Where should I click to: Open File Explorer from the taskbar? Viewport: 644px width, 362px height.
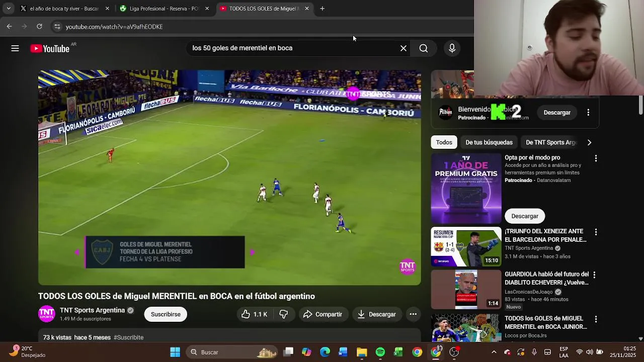point(362,352)
